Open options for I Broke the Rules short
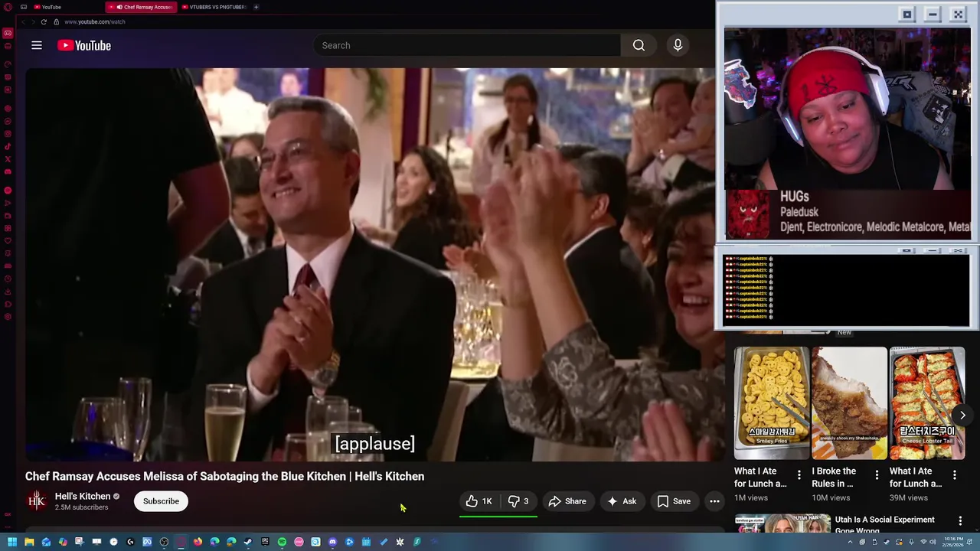Image resolution: width=980 pixels, height=551 pixels. [x=877, y=475]
